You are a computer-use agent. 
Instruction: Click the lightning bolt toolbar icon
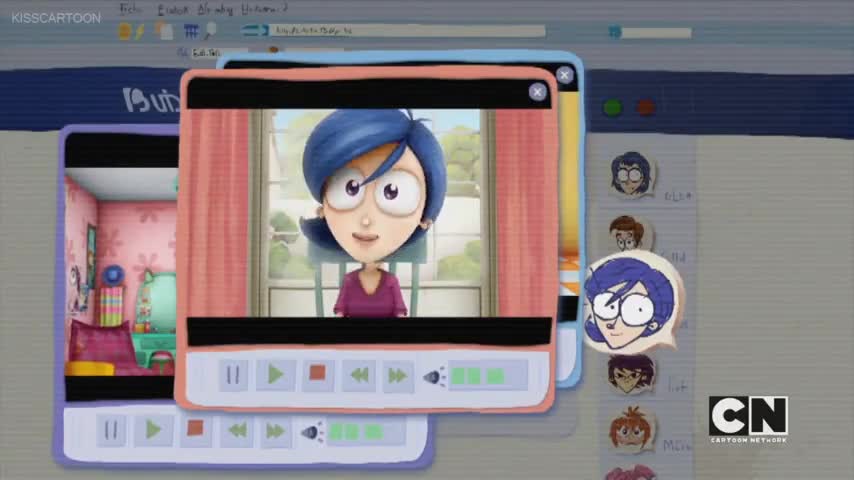click(139, 32)
